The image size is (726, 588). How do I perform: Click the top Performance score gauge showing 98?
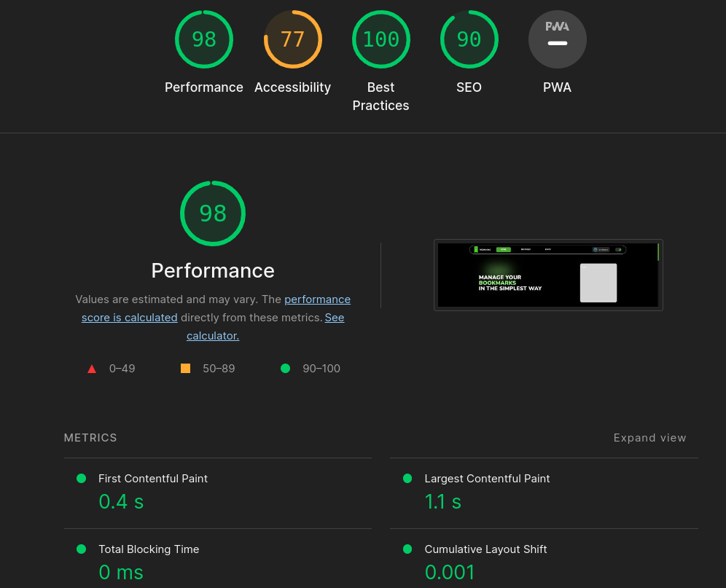point(204,39)
